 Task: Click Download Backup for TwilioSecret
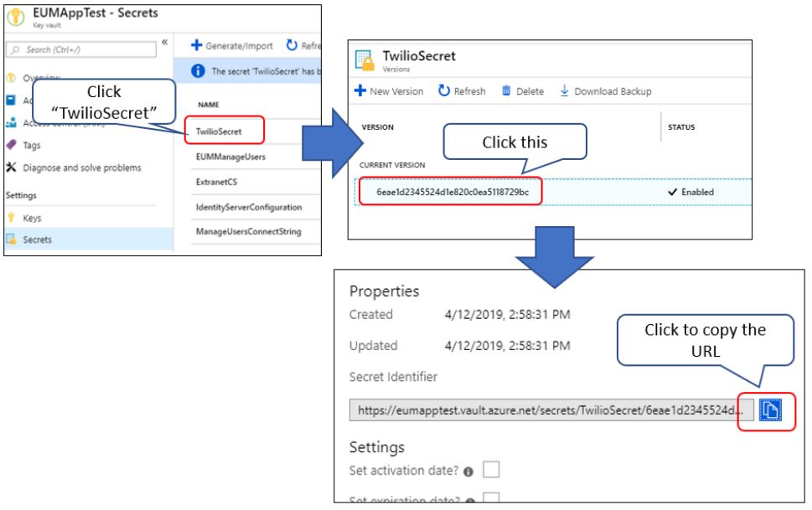605,91
